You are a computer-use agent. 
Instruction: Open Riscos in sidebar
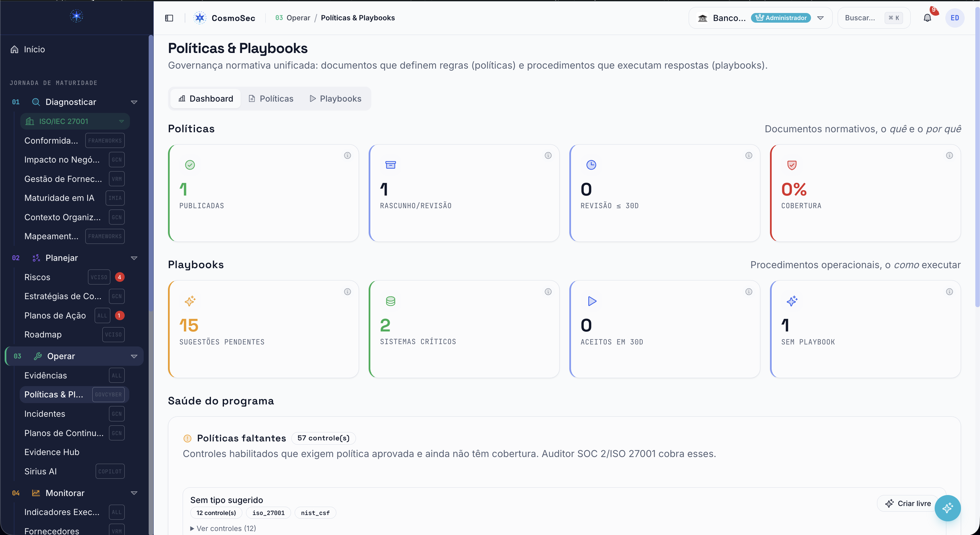click(x=37, y=277)
